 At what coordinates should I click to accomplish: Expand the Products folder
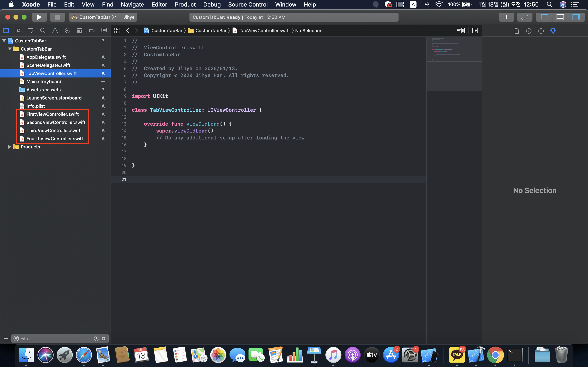pos(10,147)
